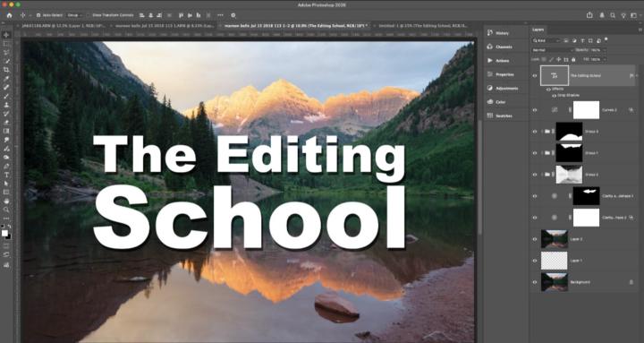Image resolution: width=644 pixels, height=343 pixels.
Task: Turn layer filtering on or off
Action: (606, 39)
